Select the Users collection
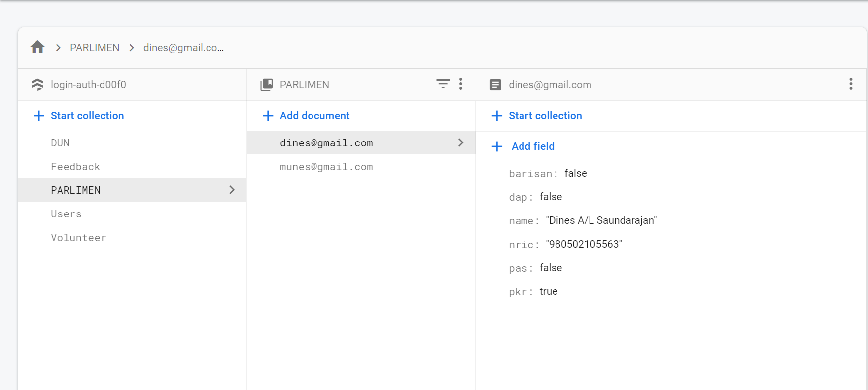Screen dimensions: 868x390 click(x=132, y=214)
